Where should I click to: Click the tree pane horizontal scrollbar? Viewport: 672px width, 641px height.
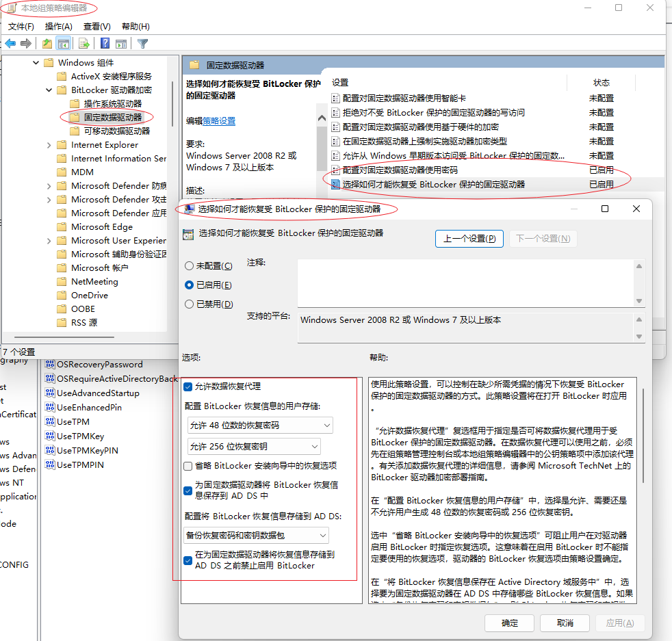[x=64, y=337]
